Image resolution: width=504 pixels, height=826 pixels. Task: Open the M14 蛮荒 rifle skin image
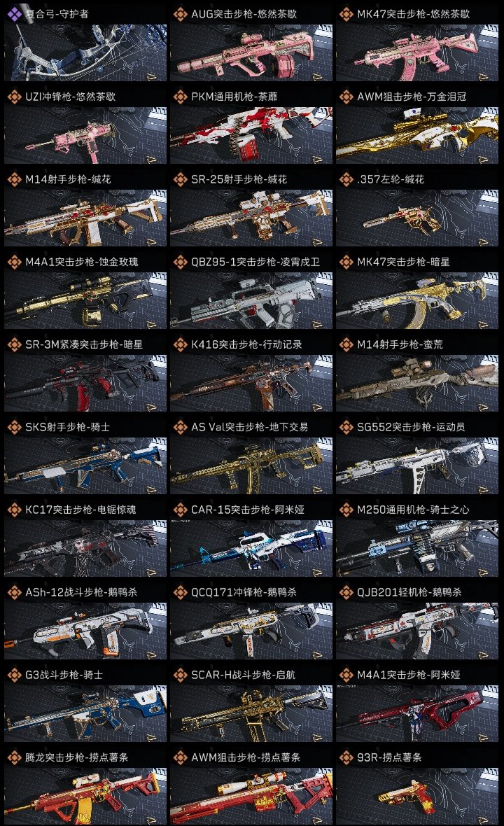(x=417, y=383)
